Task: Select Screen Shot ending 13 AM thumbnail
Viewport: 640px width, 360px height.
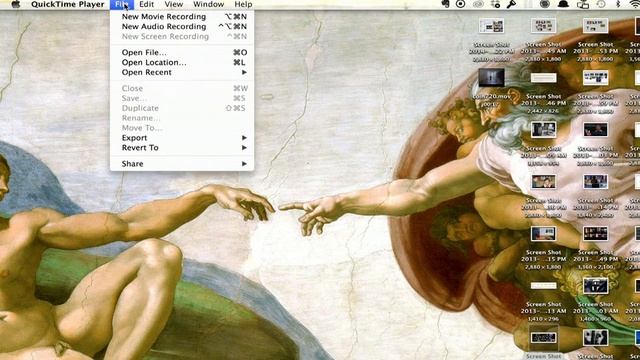Action: [543, 286]
